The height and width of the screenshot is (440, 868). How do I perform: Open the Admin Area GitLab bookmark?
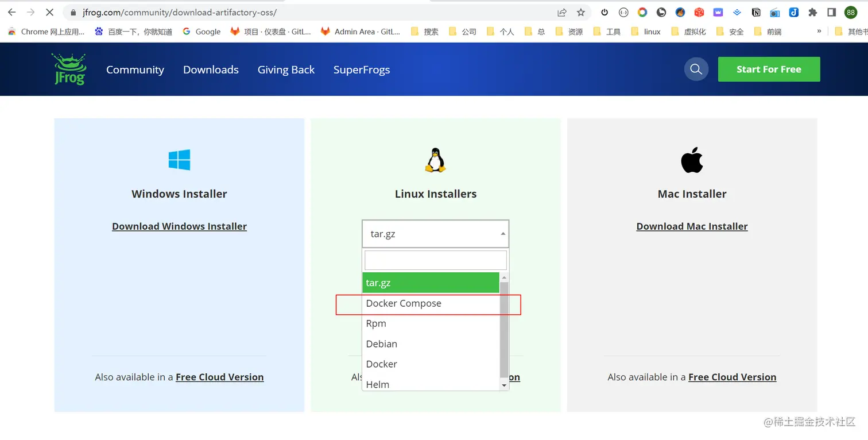coord(360,32)
